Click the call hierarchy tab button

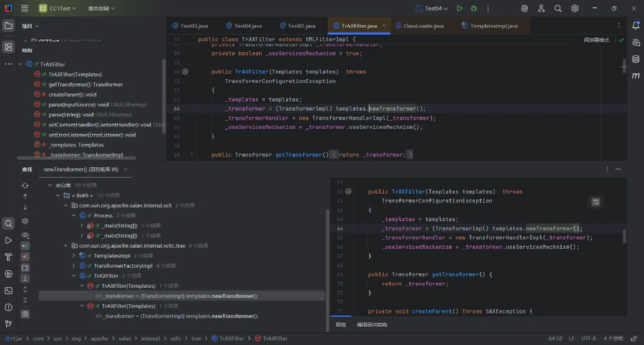click(x=372, y=324)
